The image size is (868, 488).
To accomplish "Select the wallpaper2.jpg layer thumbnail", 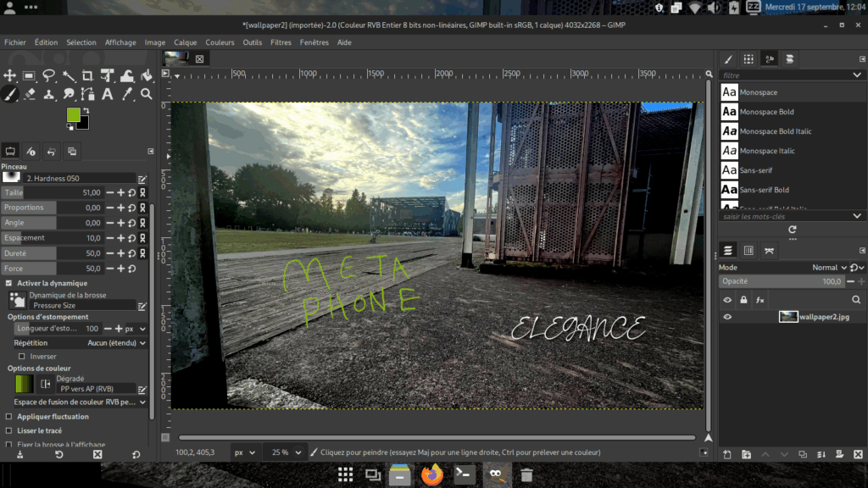I will click(787, 317).
